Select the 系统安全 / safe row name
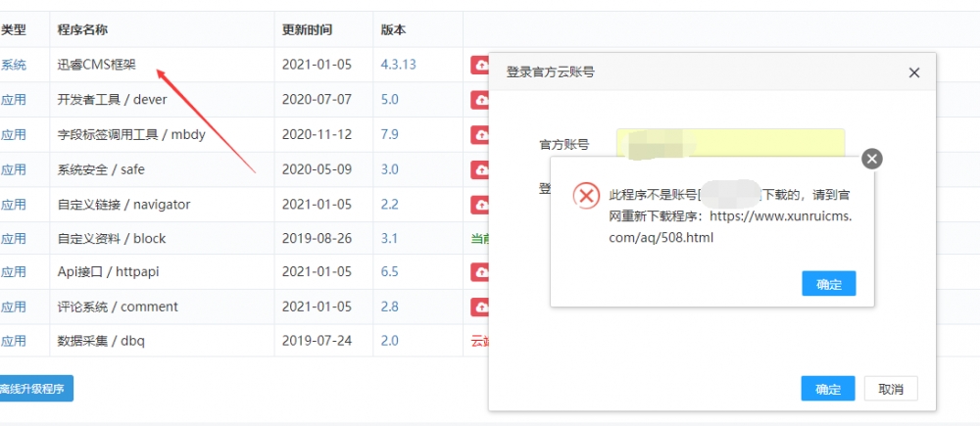The height and width of the screenshot is (426, 980). [101, 169]
